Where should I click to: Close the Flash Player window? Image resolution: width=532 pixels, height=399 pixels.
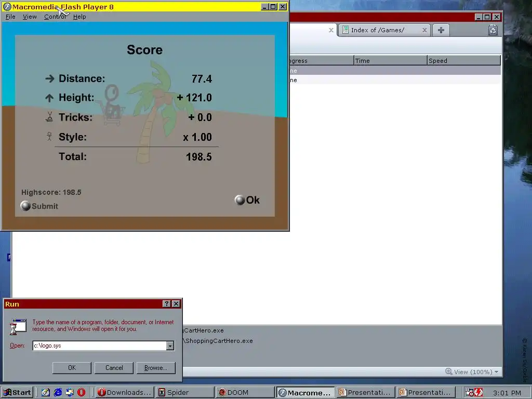283,7
